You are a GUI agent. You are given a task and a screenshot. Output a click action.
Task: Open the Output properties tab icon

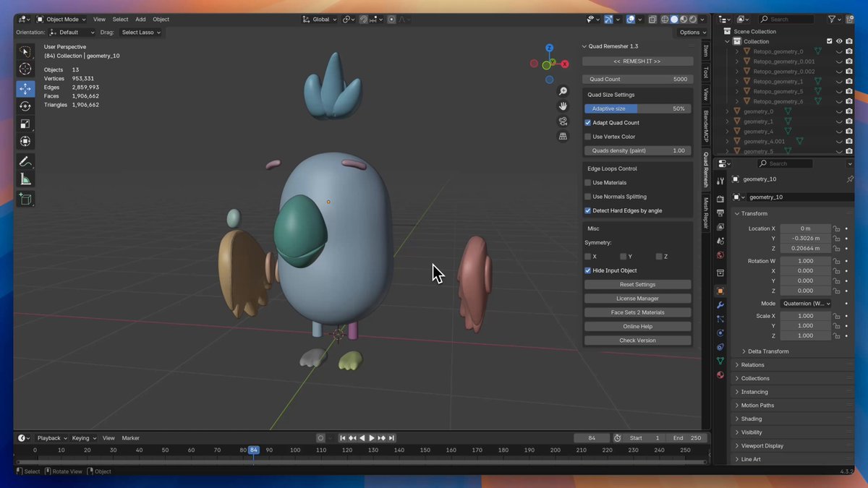(x=720, y=213)
